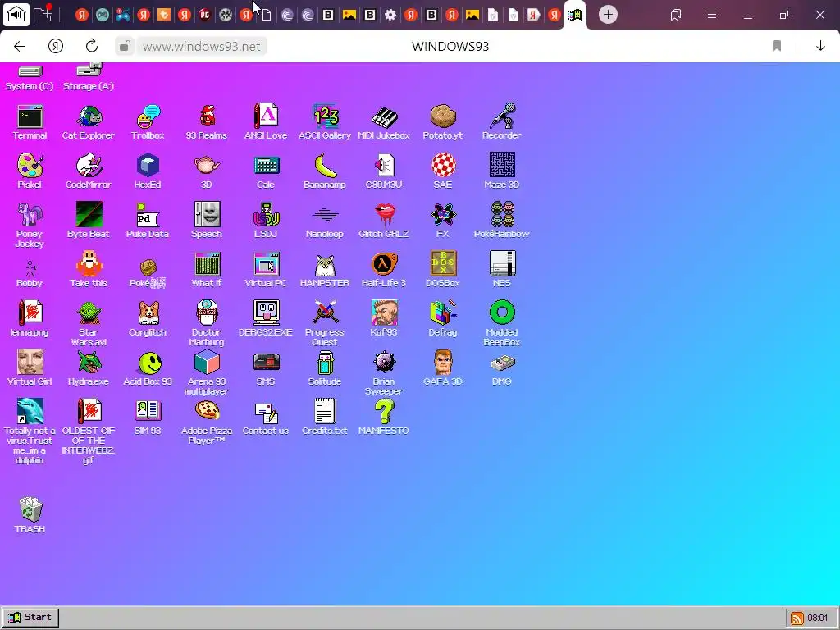Click the Potato.yt icon
Viewport: 840px width, 630px height.
pos(442,123)
